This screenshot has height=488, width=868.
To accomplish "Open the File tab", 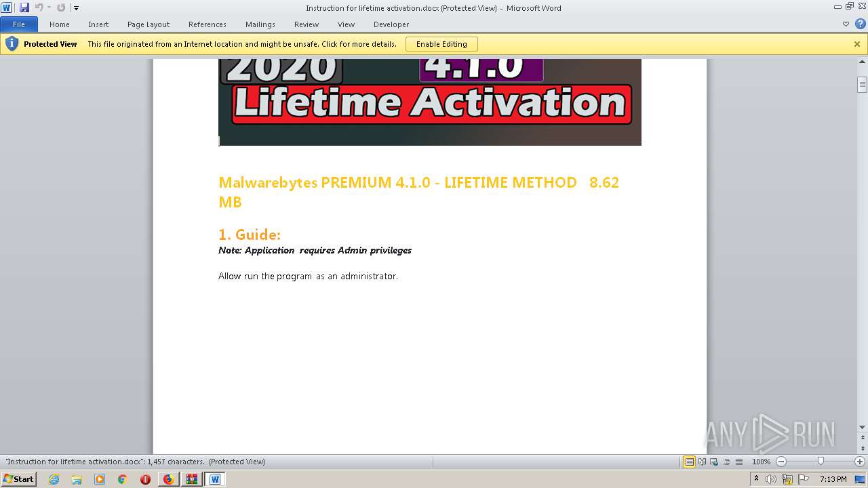I will coord(19,24).
